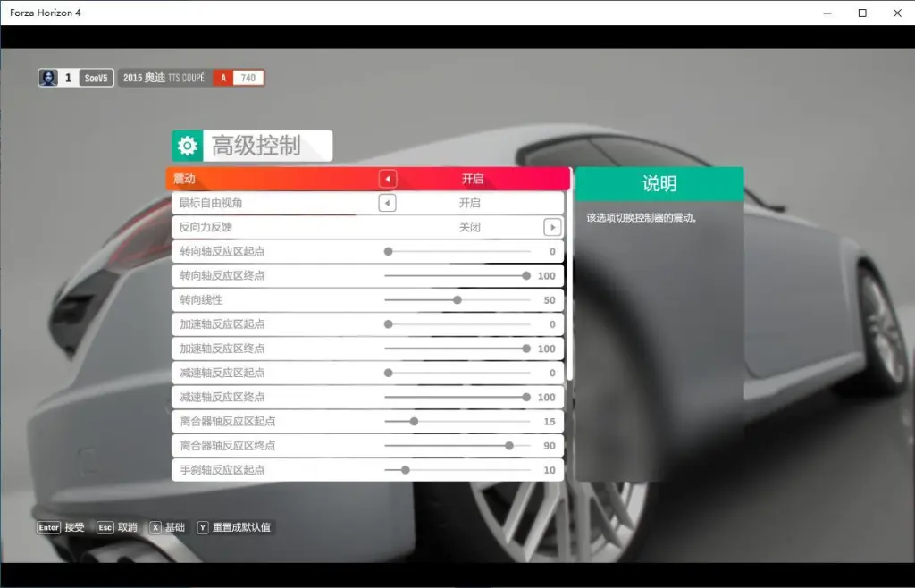Click the player level number 1
The width and height of the screenshot is (915, 588).
pyautogui.click(x=68, y=78)
